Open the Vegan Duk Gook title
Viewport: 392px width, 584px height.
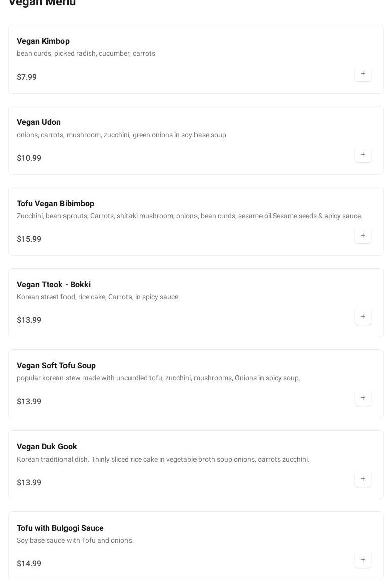(x=46, y=447)
